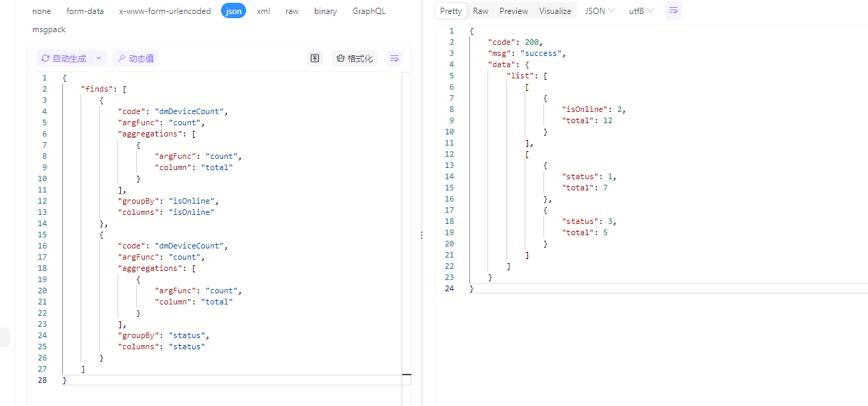
Task: Click the 自动生成 auto-generate button
Action: (x=64, y=59)
